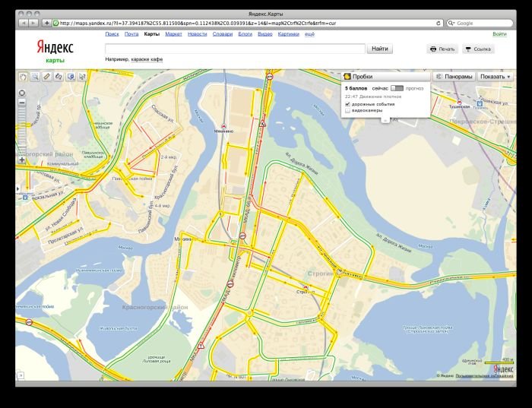Viewport: 532px width, 408px height.
Task: Click the locate-me circle button above zoom
Action: pos(22,92)
